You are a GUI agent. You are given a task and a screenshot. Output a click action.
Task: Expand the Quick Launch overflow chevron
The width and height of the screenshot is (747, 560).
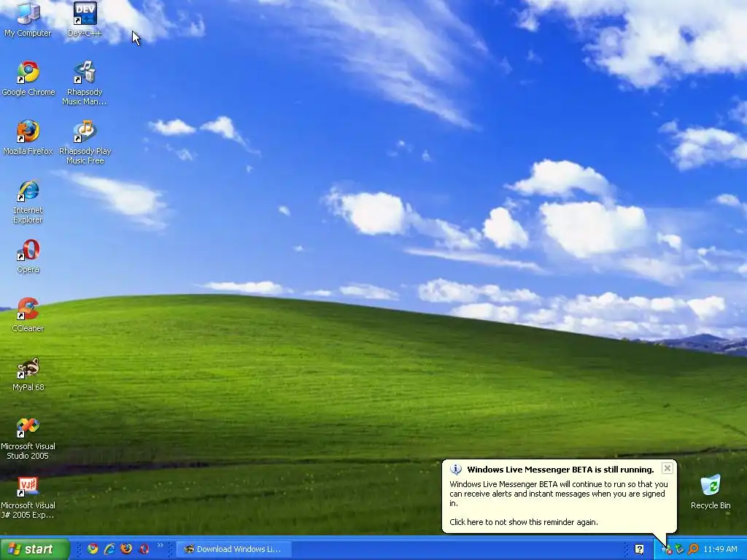(x=160, y=545)
